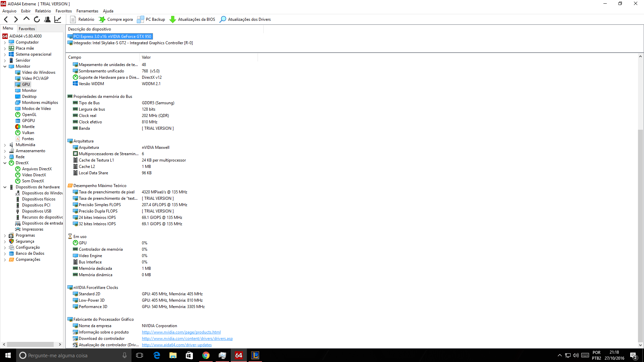
Task: Click the horizontal scrollbar in the tree pane
Action: 30,344
